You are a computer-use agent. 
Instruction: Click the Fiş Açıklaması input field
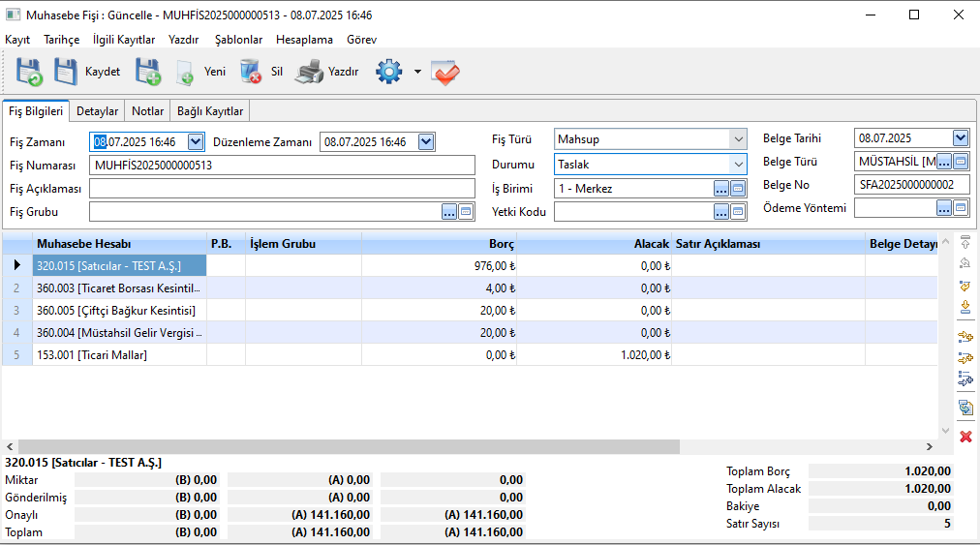282,189
